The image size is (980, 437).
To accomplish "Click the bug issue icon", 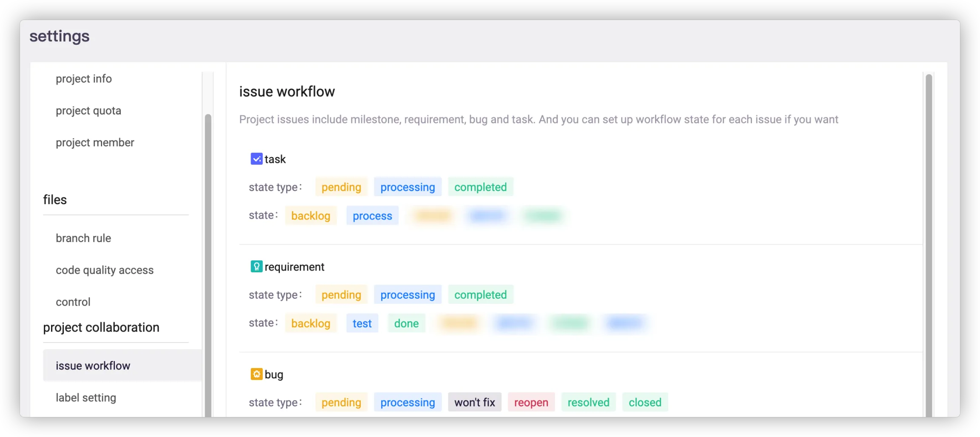I will coord(256,374).
